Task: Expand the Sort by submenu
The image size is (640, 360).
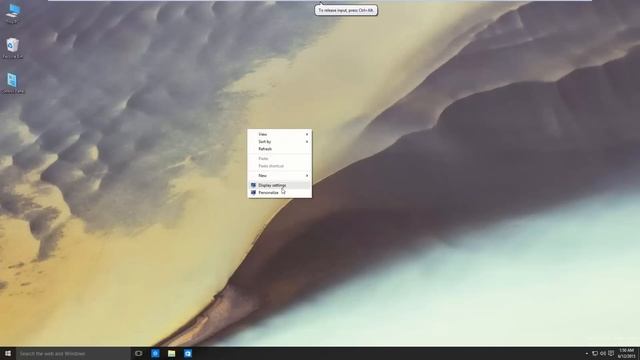Action: coord(280,142)
